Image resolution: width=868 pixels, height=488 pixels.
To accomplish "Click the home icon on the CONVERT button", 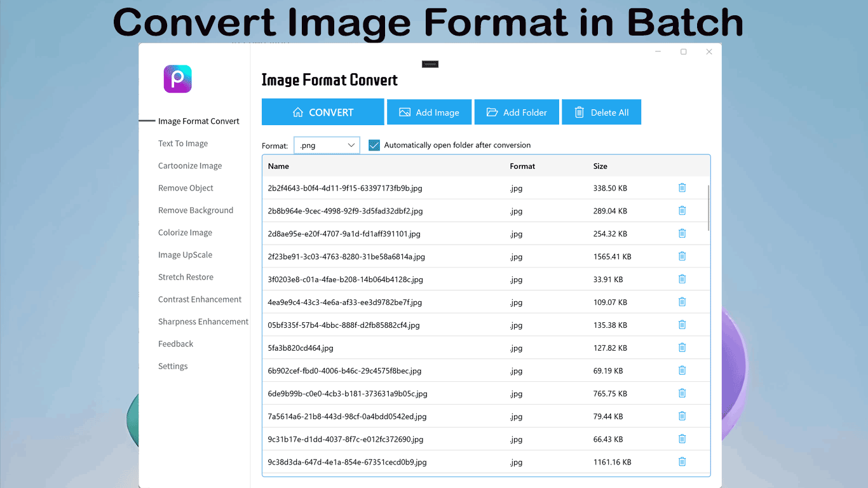I will pos(299,112).
